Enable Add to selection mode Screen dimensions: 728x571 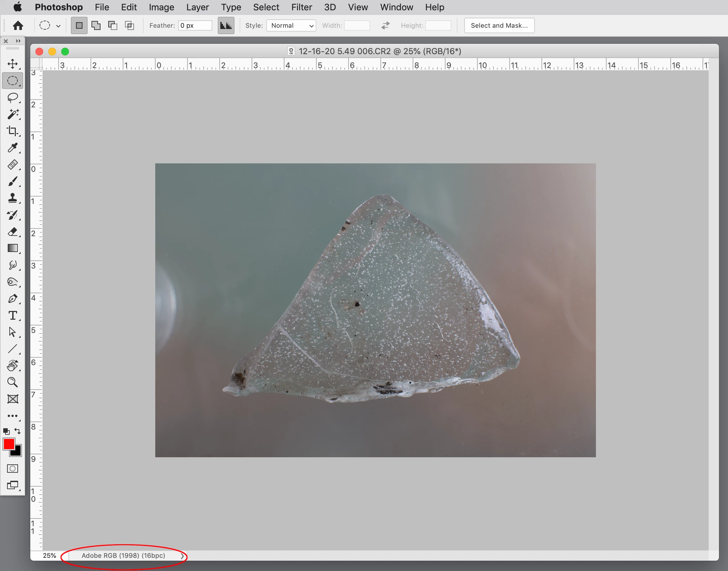coord(96,25)
